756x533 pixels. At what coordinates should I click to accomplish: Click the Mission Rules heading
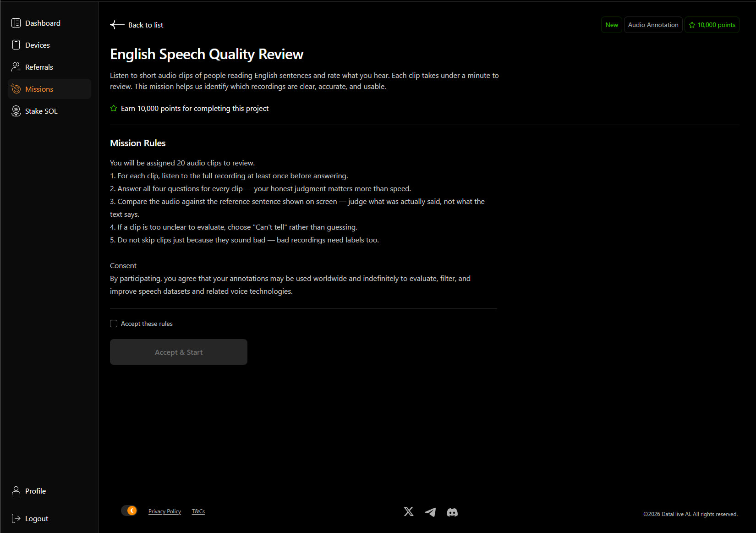point(138,143)
